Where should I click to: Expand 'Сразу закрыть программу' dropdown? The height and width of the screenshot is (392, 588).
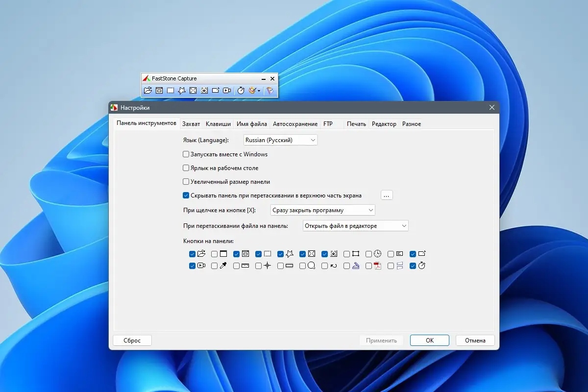coord(322,210)
